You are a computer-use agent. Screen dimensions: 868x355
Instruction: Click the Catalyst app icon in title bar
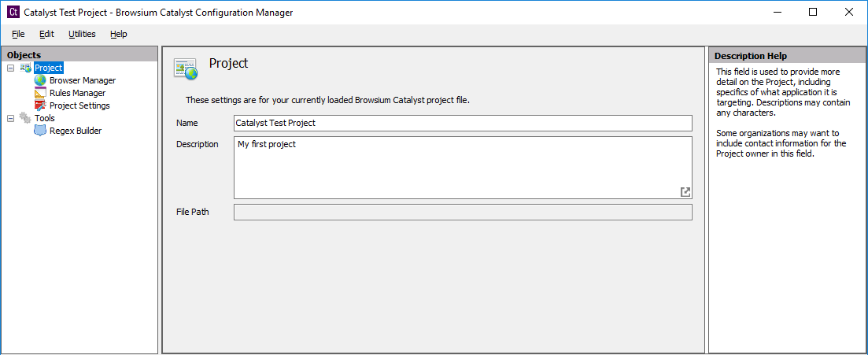(13, 13)
